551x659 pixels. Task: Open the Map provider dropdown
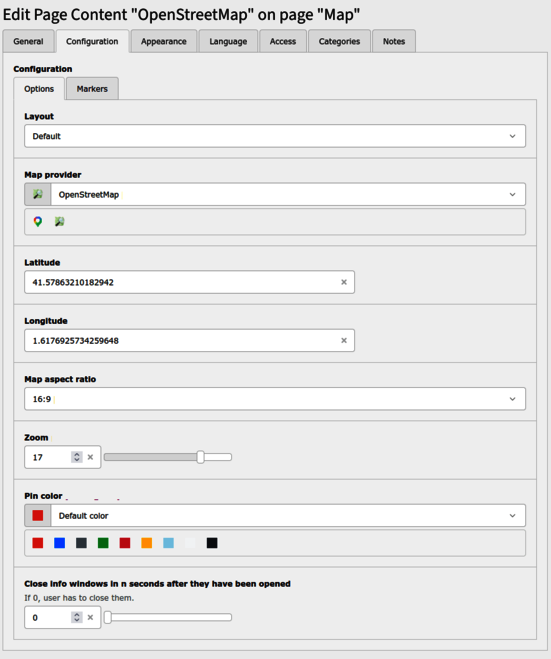click(x=275, y=195)
